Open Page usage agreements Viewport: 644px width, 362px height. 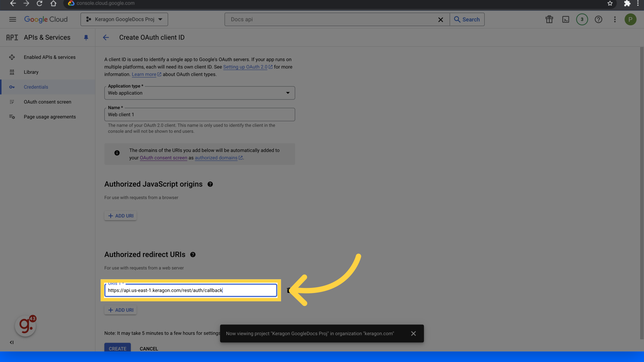50,117
